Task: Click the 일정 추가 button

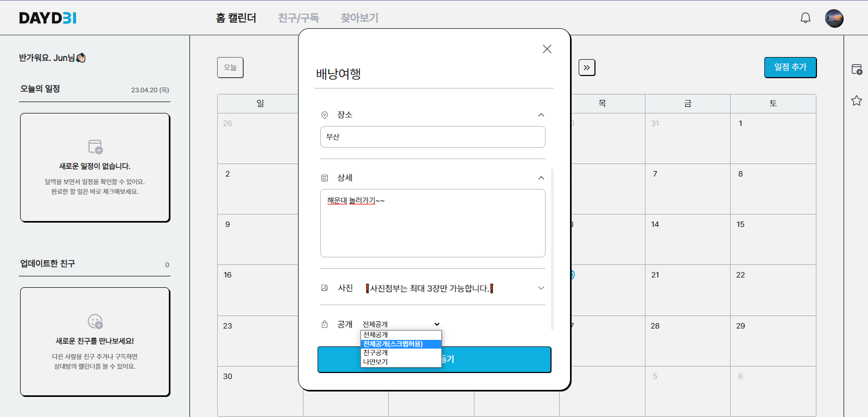Action: pyautogui.click(x=790, y=67)
